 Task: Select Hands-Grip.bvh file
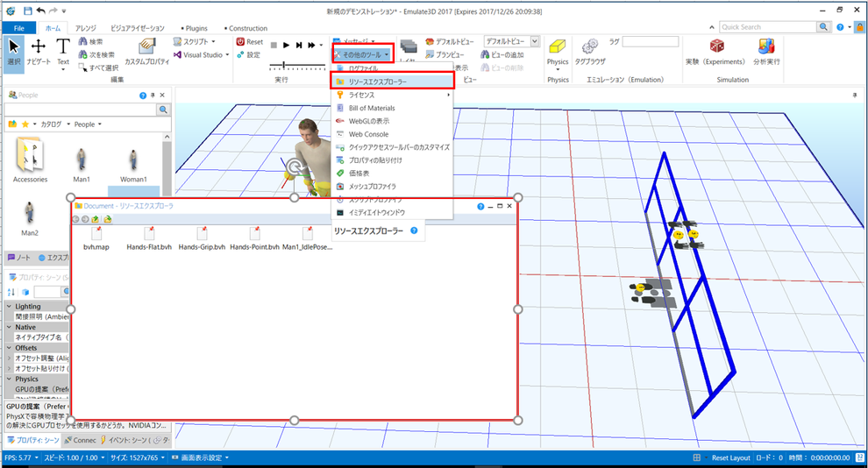pyautogui.click(x=202, y=238)
